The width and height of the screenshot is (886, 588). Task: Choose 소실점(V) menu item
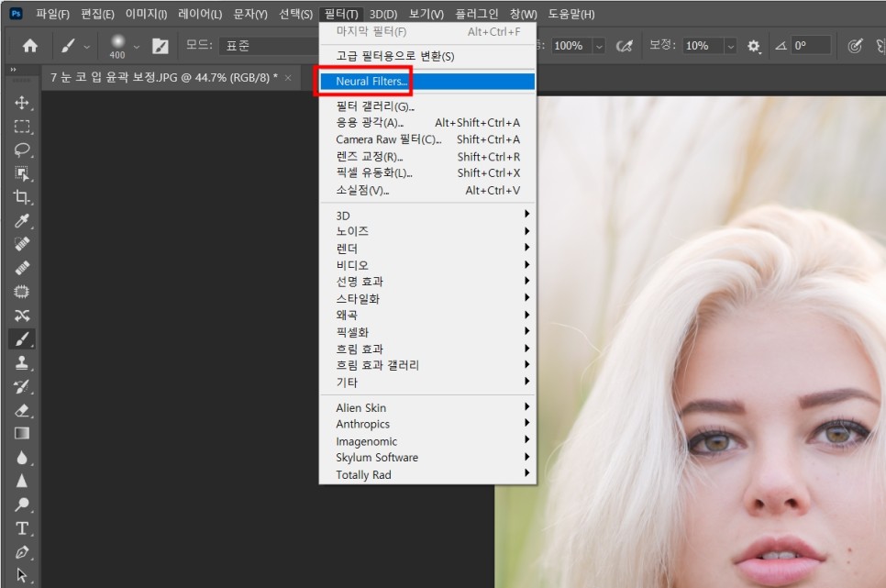point(427,191)
